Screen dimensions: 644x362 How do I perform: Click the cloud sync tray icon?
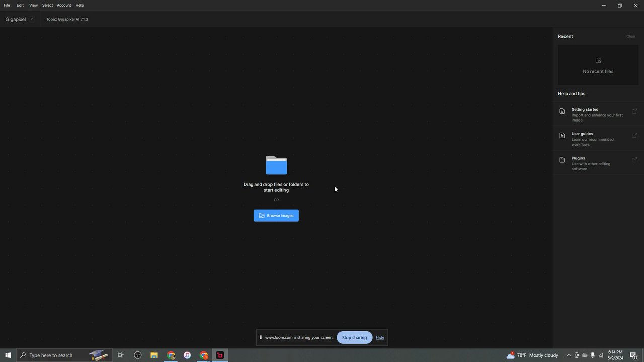[585, 355]
